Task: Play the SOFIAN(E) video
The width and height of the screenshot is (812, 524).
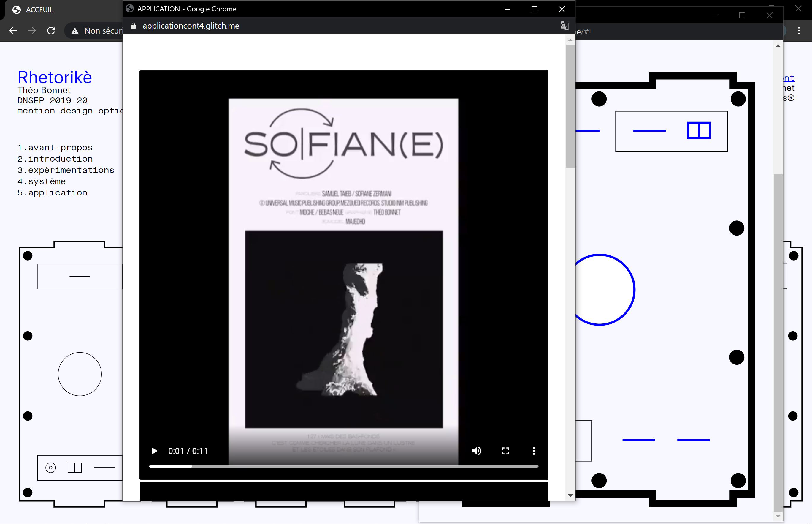Action: pyautogui.click(x=154, y=451)
